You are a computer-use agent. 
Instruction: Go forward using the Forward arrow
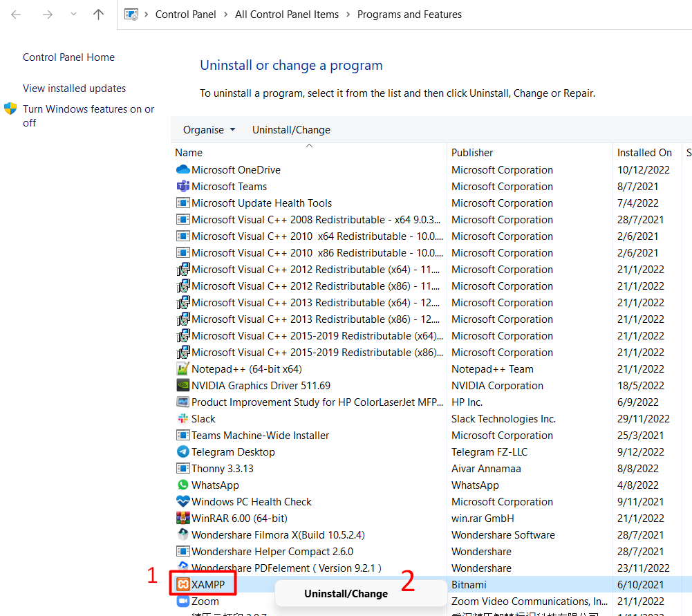pos(48,15)
